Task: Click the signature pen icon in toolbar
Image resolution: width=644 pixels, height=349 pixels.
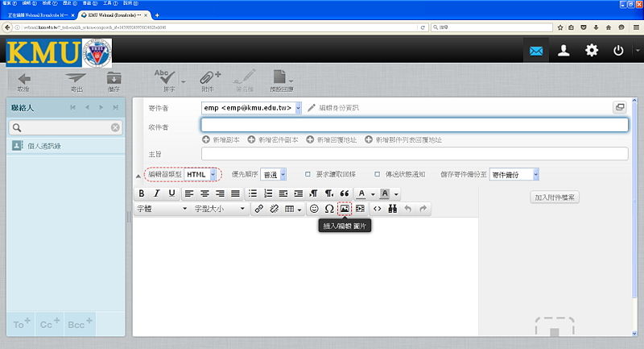Action: tap(245, 77)
